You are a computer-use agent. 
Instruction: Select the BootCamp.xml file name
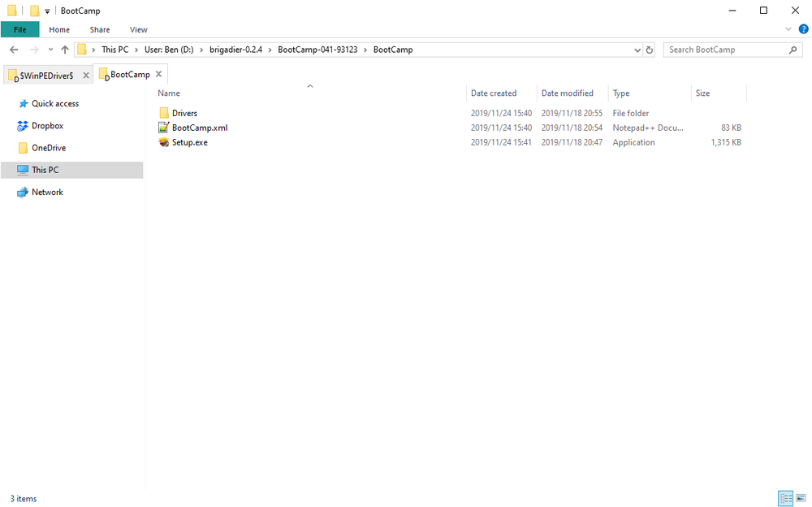200,128
